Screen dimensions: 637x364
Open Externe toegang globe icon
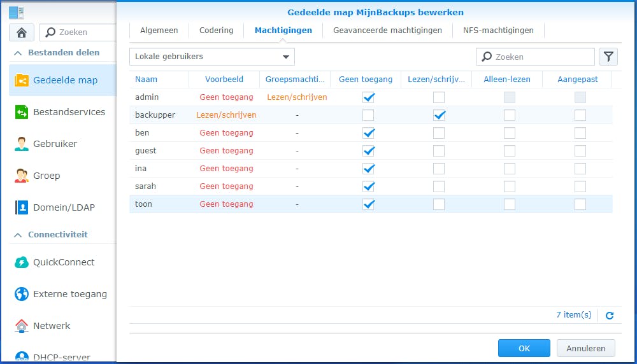coord(22,294)
